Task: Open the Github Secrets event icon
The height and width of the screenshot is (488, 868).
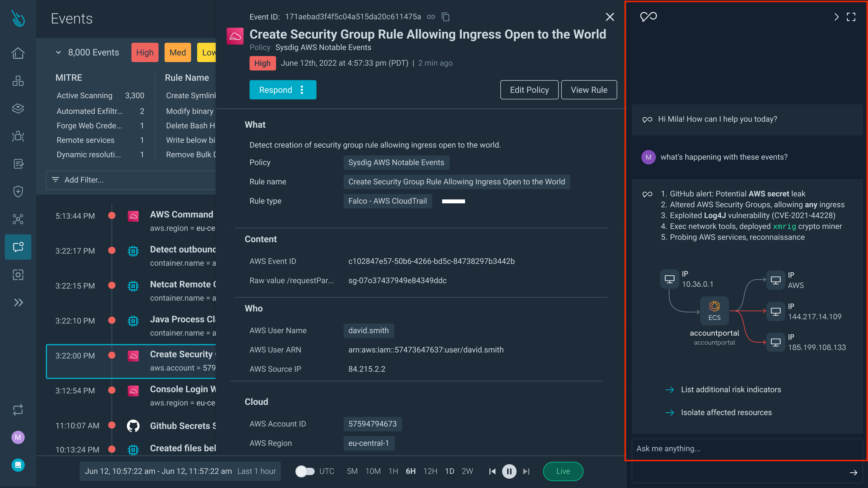Action: pos(133,426)
